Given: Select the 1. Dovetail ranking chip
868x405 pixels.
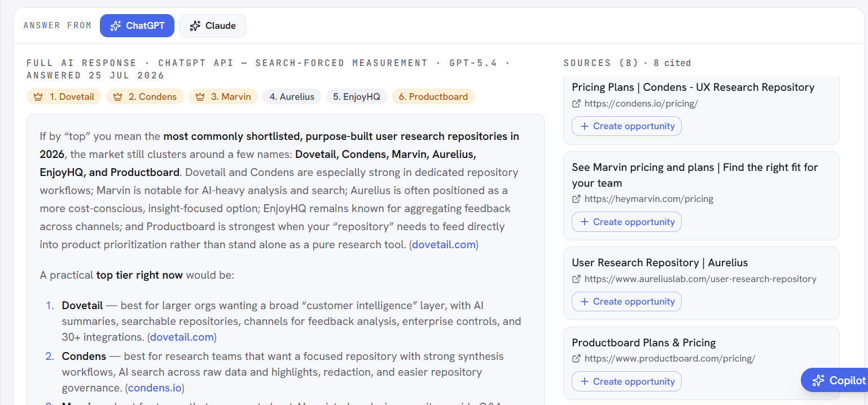Looking at the screenshot, I should [x=64, y=96].
